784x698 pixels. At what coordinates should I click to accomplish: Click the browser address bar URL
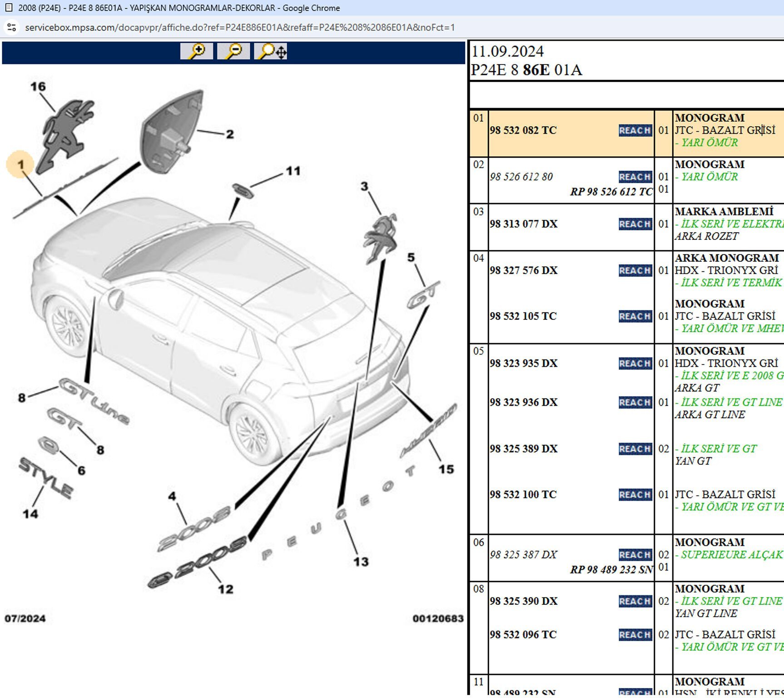(x=240, y=27)
